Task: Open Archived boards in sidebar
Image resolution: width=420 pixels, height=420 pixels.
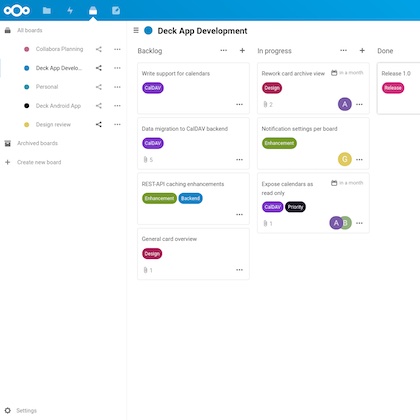Action: coord(37,143)
